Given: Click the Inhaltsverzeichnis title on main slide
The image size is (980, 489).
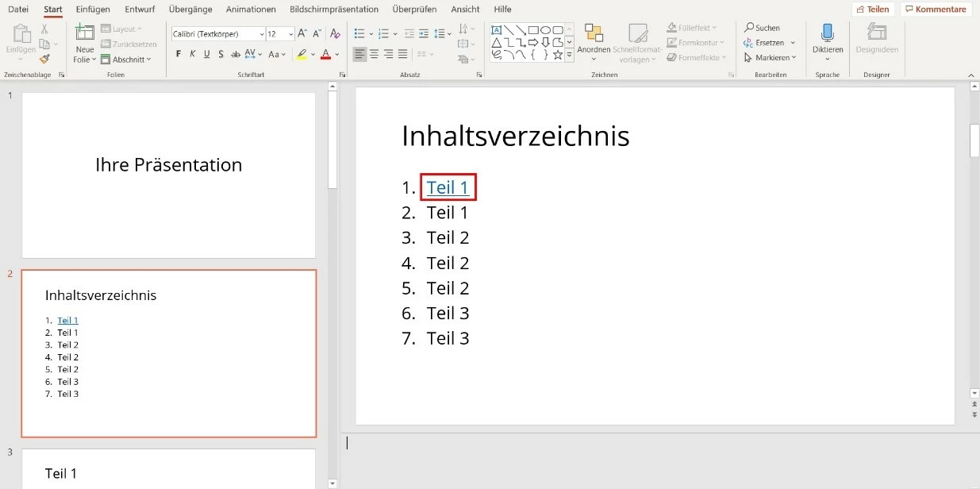Looking at the screenshot, I should tap(516, 136).
